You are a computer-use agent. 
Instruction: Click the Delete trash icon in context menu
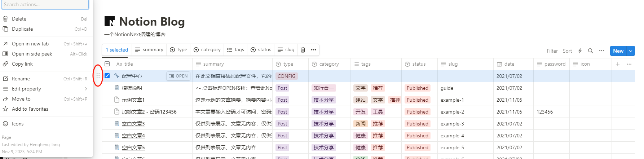pos(5,19)
